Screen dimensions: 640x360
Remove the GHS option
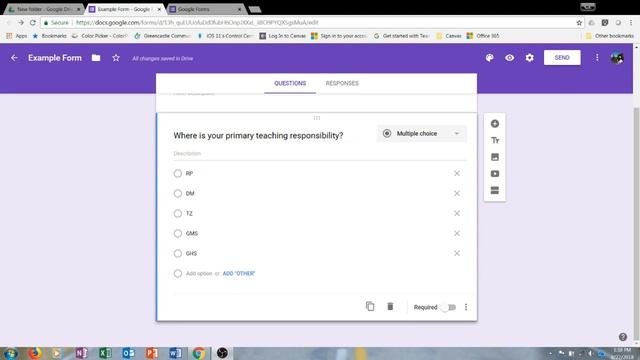(x=457, y=253)
